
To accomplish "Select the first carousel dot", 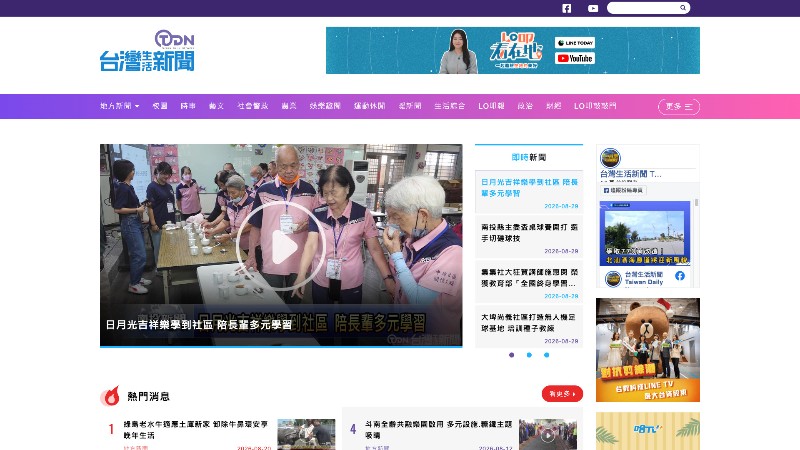I will (512, 355).
